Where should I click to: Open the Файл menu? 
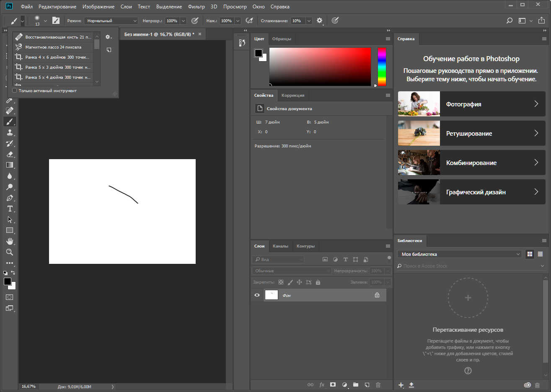click(x=27, y=7)
